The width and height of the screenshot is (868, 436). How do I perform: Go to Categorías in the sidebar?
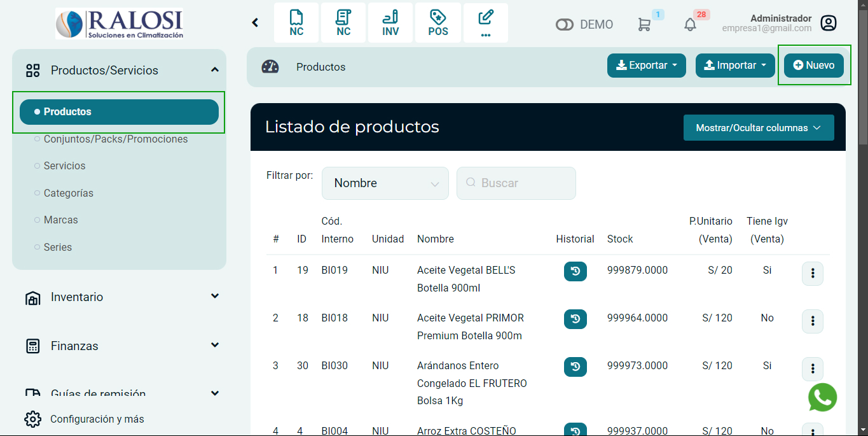[x=68, y=193]
